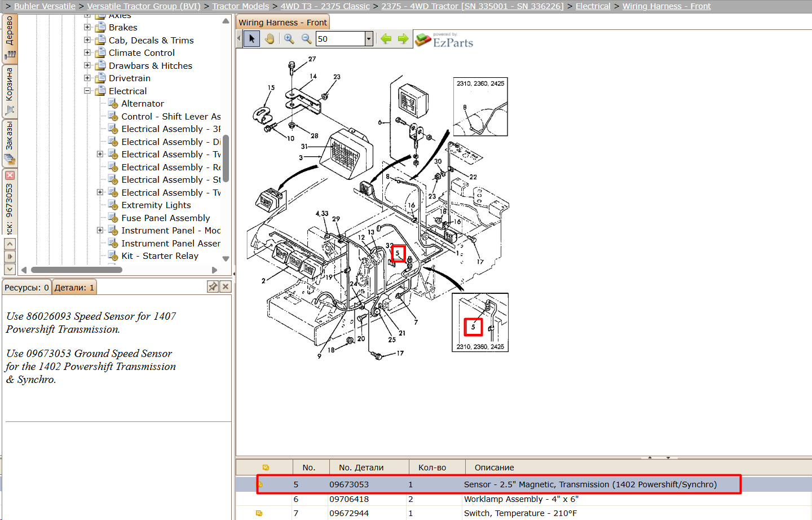
Task: Activate the hand pan tool
Action: (x=270, y=39)
